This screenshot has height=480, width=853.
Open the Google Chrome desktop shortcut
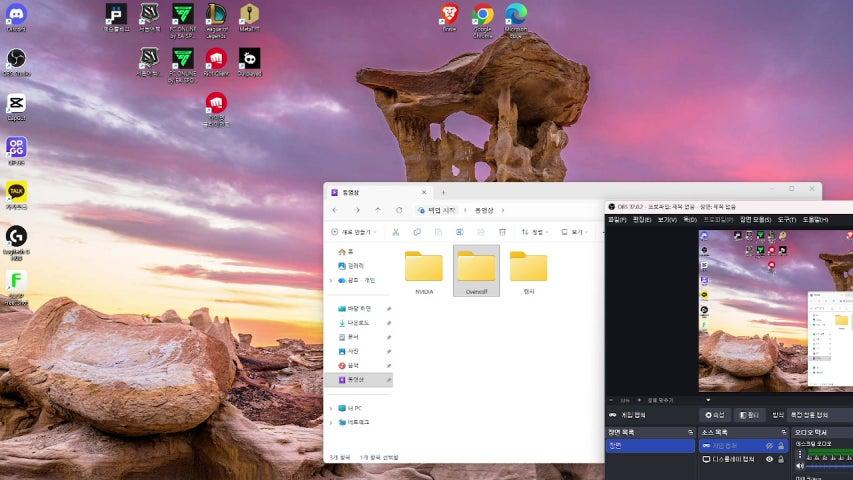click(x=483, y=15)
